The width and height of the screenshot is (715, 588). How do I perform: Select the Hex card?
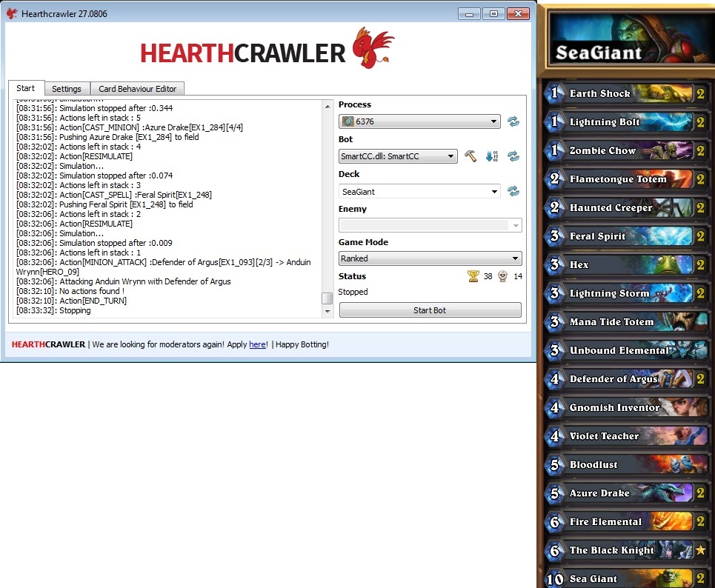(626, 264)
